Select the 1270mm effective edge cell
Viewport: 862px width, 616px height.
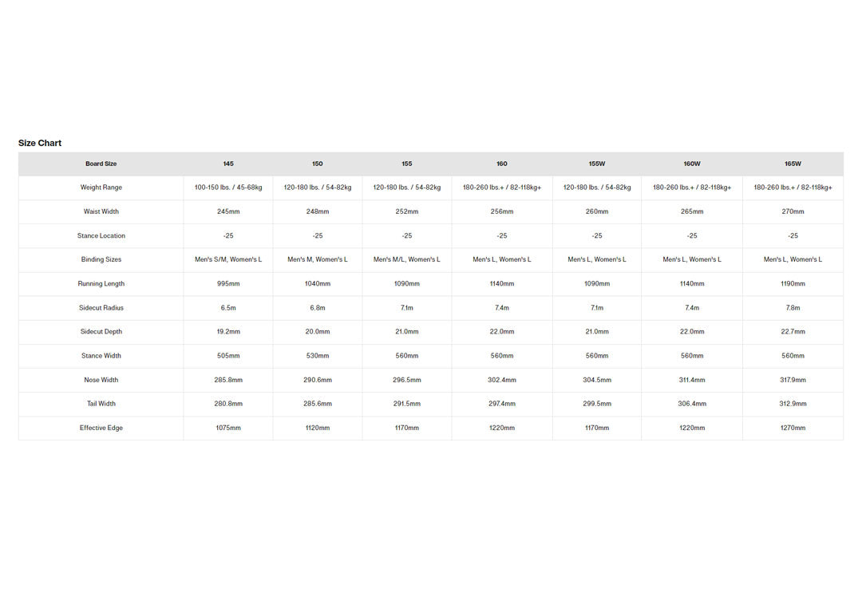tap(793, 428)
